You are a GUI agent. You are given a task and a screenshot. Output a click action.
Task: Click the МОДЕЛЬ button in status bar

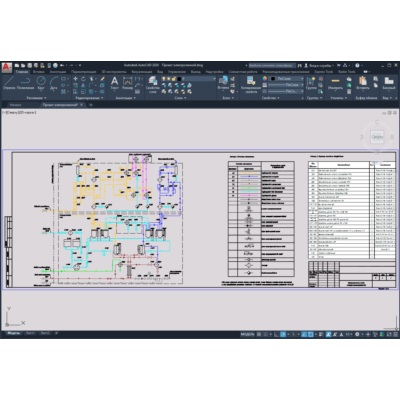(x=248, y=334)
